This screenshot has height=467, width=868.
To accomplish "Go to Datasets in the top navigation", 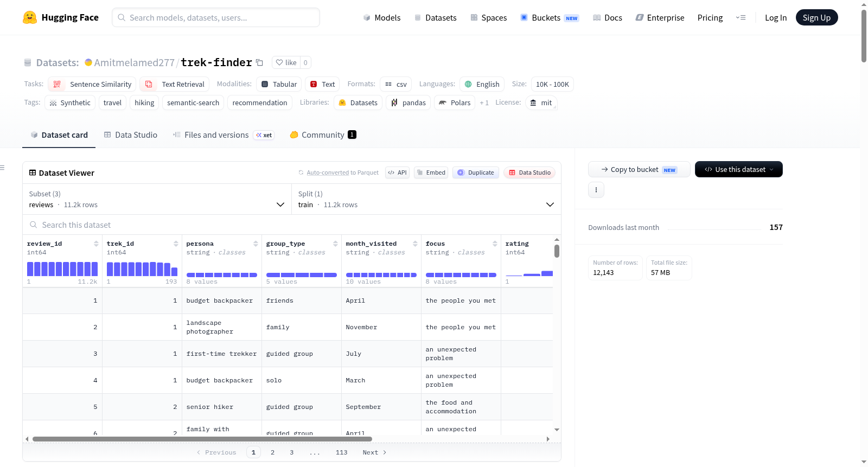I will 435,18.
